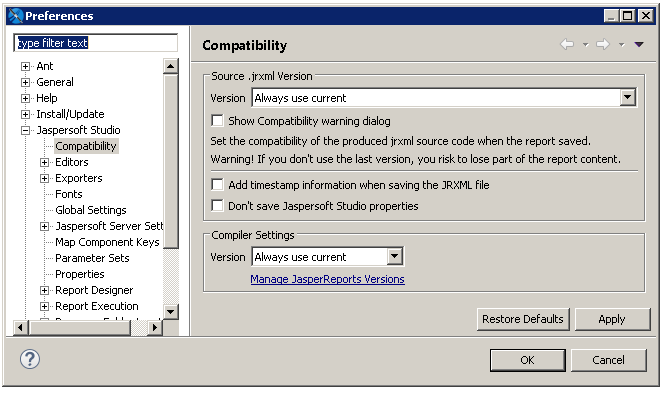Screen dimensions: 665x393
Task: Open the Compiler Settings Version dropdown
Action: coord(394,256)
